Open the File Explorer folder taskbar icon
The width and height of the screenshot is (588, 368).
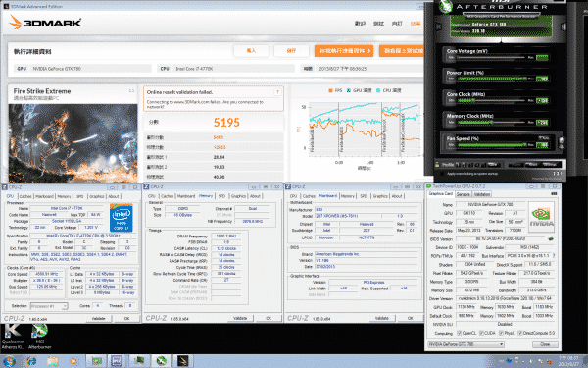point(53,361)
